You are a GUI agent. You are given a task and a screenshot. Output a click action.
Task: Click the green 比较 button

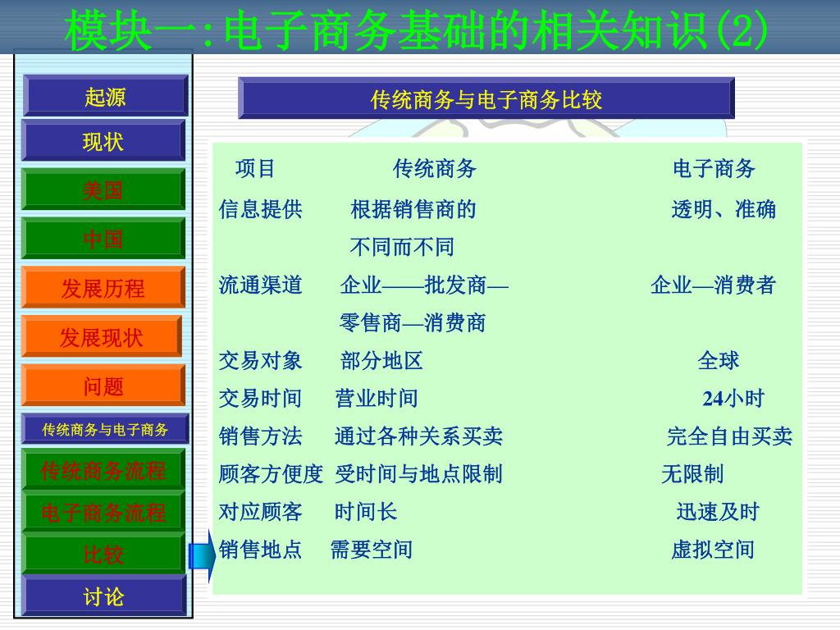pyautogui.click(x=103, y=554)
